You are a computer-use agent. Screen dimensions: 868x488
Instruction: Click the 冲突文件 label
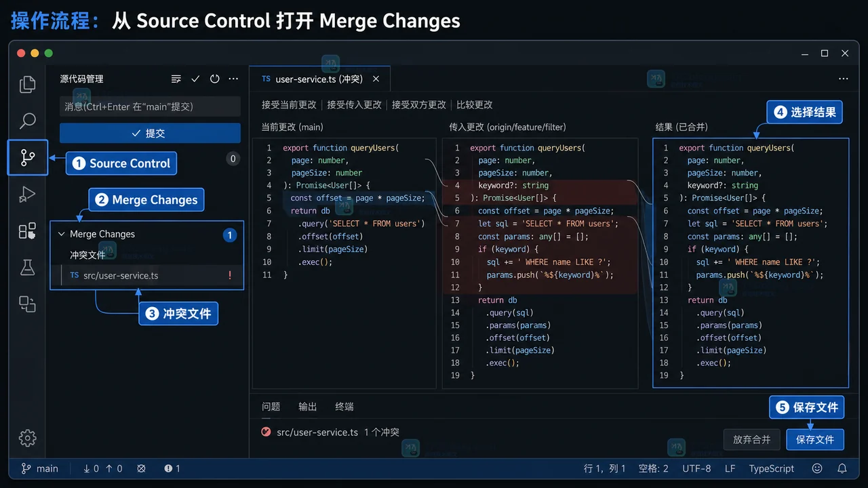point(87,255)
